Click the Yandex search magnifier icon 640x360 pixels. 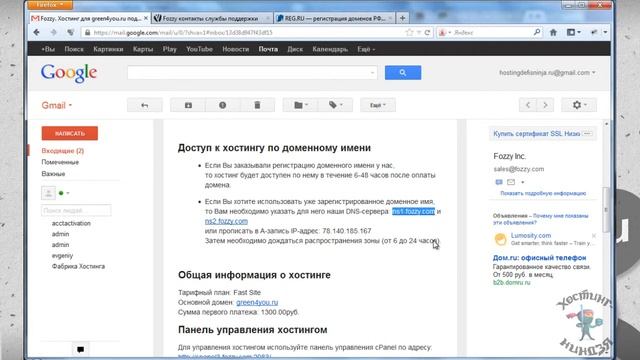[x=537, y=32]
